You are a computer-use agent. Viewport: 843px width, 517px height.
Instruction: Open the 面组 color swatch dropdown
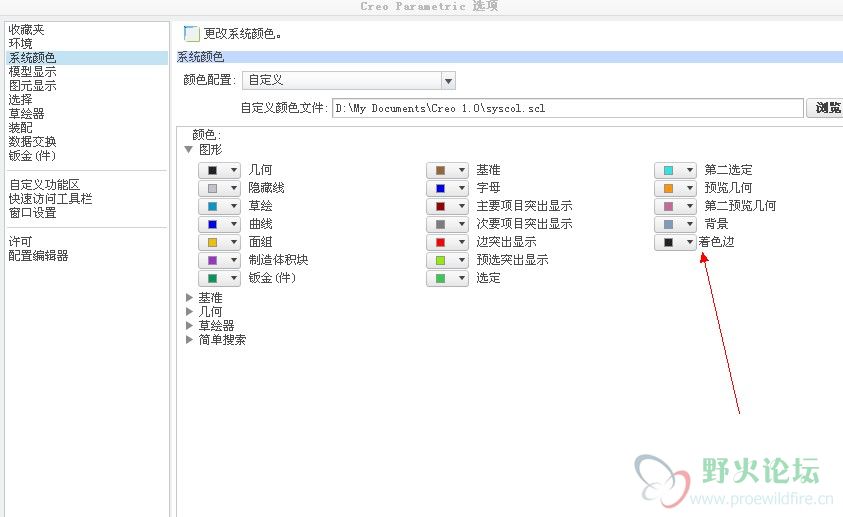click(219, 242)
